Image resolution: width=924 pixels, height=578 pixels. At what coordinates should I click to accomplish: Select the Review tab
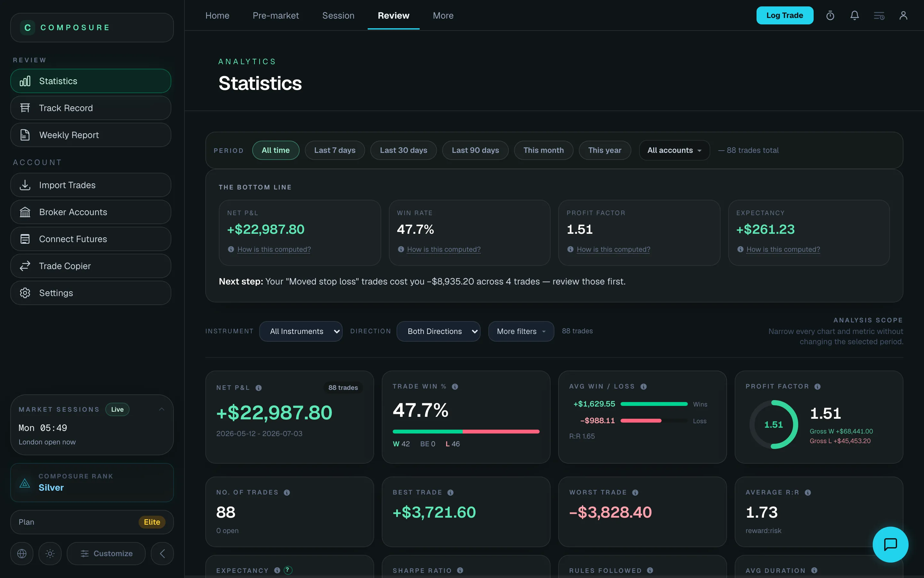click(x=393, y=16)
